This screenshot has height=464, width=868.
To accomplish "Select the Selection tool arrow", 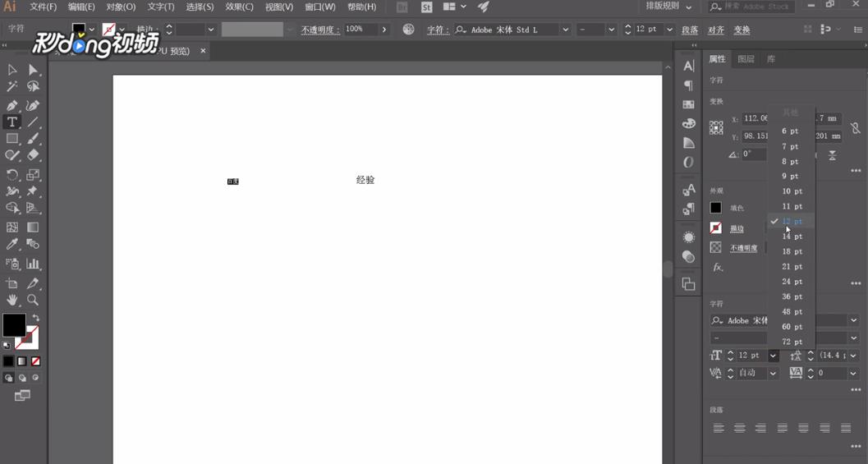I will [x=12, y=70].
